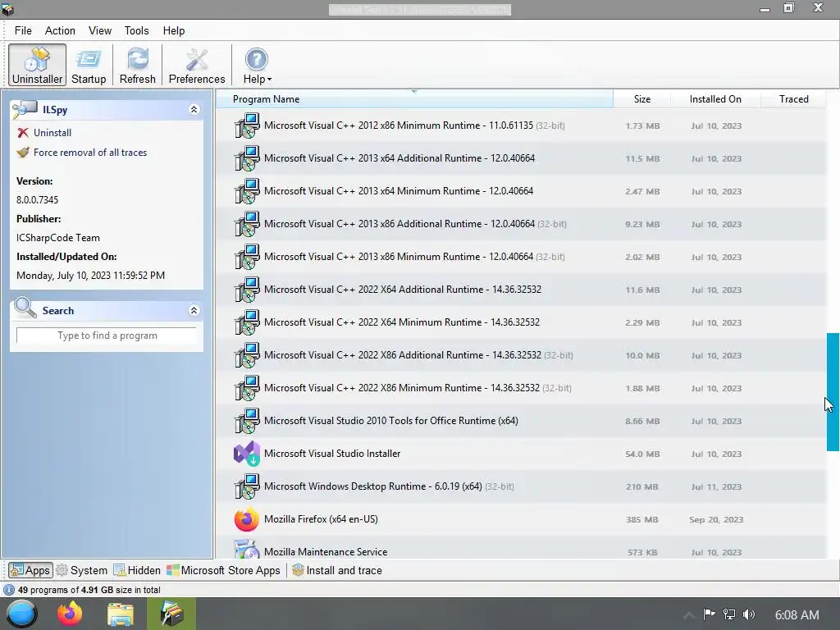Collapse the Search panel
840x630 pixels.
194,310
